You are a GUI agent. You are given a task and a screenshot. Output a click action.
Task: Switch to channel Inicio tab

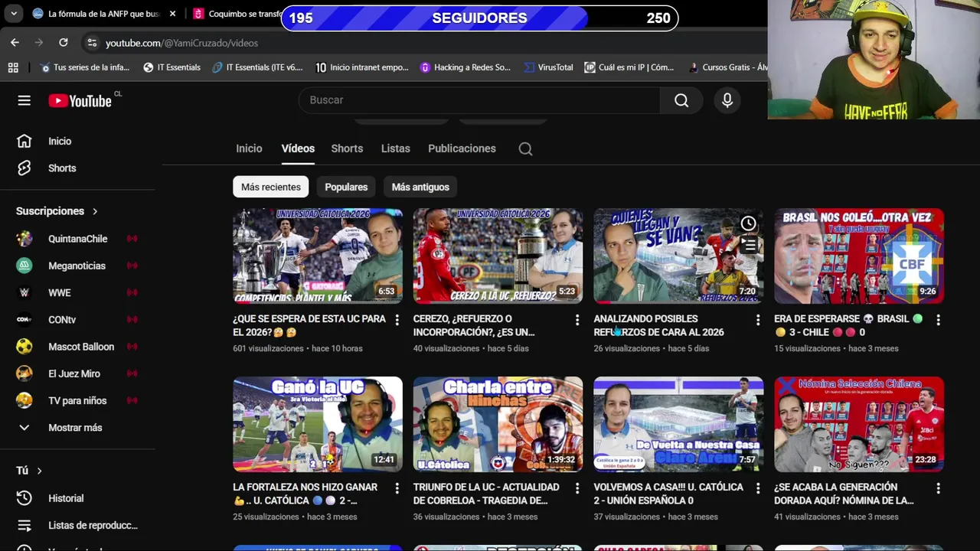(x=249, y=148)
